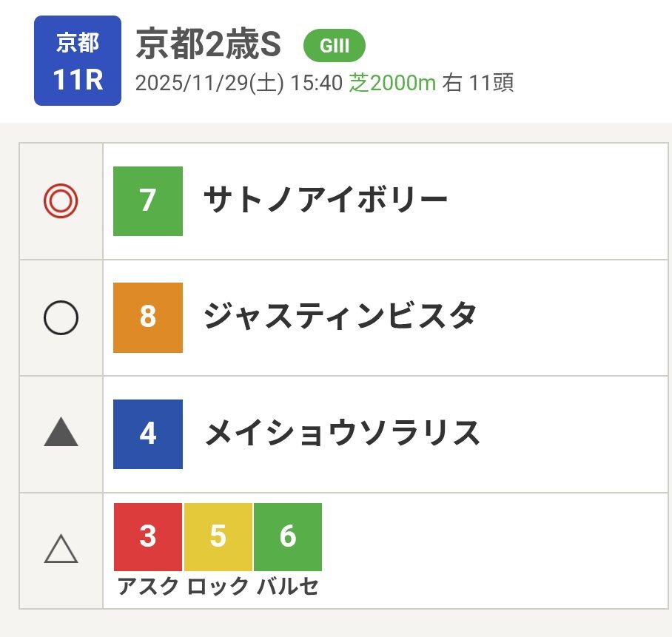This screenshot has height=637, width=672.
Task: Select the green number 7 box
Action: coord(148,201)
